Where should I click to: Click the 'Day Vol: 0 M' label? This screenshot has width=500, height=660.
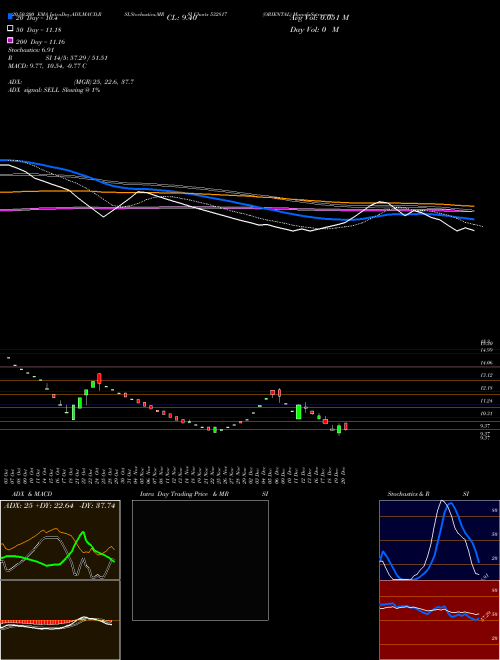[314, 30]
